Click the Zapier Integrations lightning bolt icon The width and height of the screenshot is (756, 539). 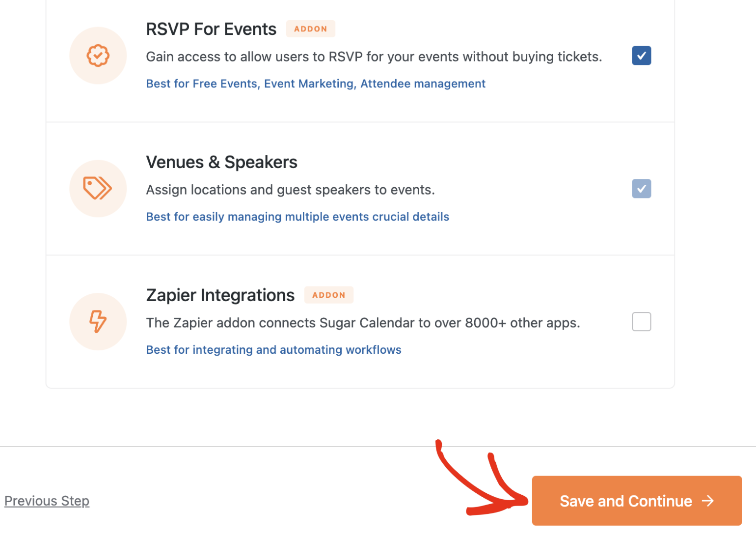click(98, 321)
